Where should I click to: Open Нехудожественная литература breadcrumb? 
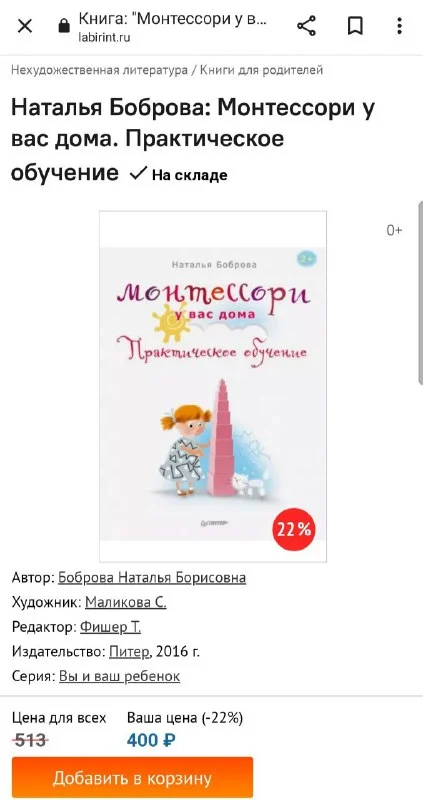(x=99, y=70)
